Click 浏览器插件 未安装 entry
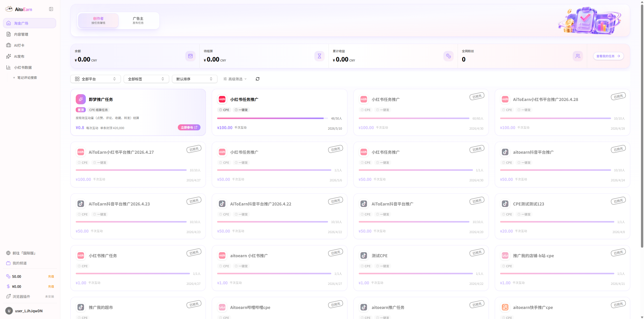 click(30, 296)
